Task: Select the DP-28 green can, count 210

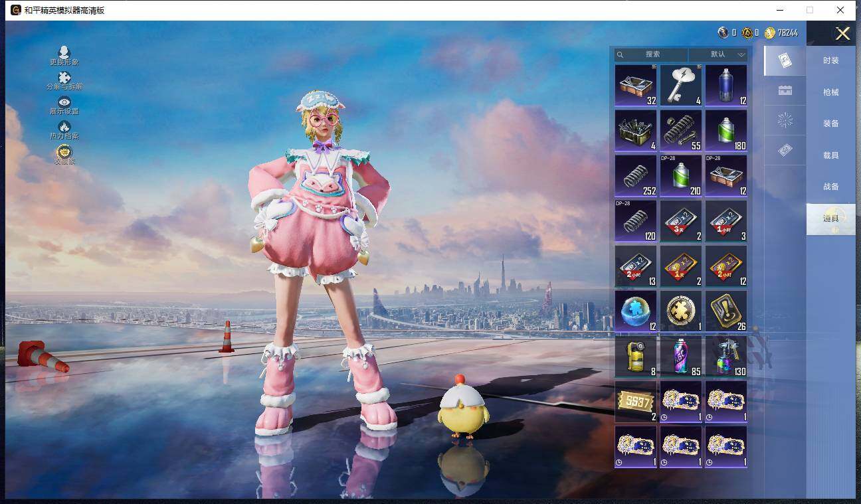Action: click(681, 176)
